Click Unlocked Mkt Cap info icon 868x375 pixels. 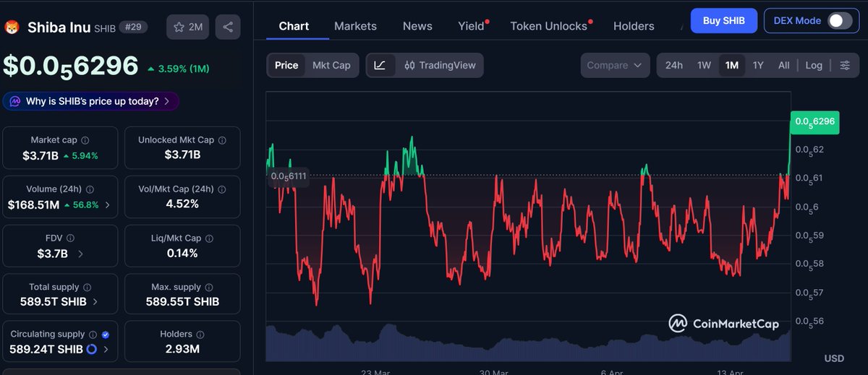pyautogui.click(x=222, y=140)
